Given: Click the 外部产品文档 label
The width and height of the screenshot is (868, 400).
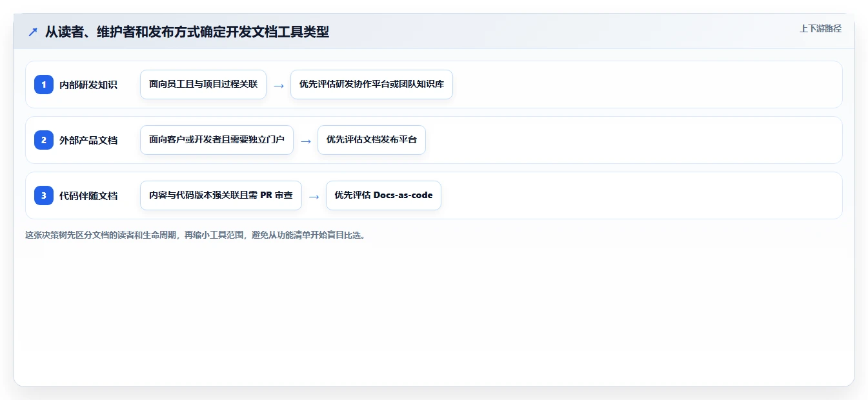Looking at the screenshot, I should click(88, 140).
